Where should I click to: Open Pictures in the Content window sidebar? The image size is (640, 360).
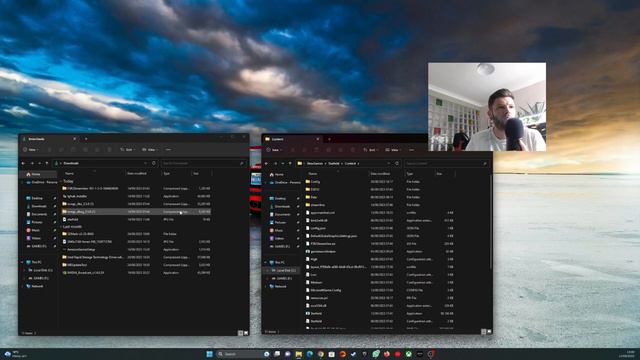278,222
